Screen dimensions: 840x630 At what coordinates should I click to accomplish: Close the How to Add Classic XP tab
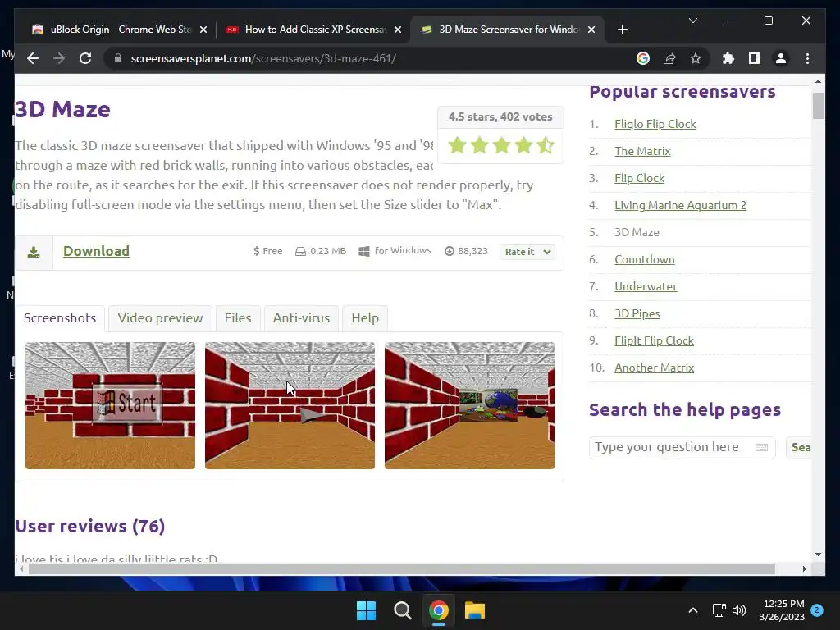click(398, 30)
